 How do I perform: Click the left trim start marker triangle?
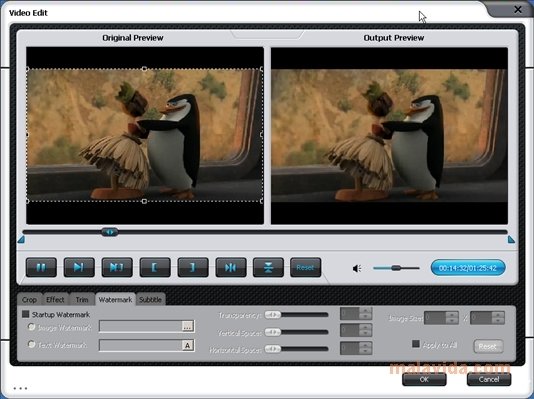[21, 240]
